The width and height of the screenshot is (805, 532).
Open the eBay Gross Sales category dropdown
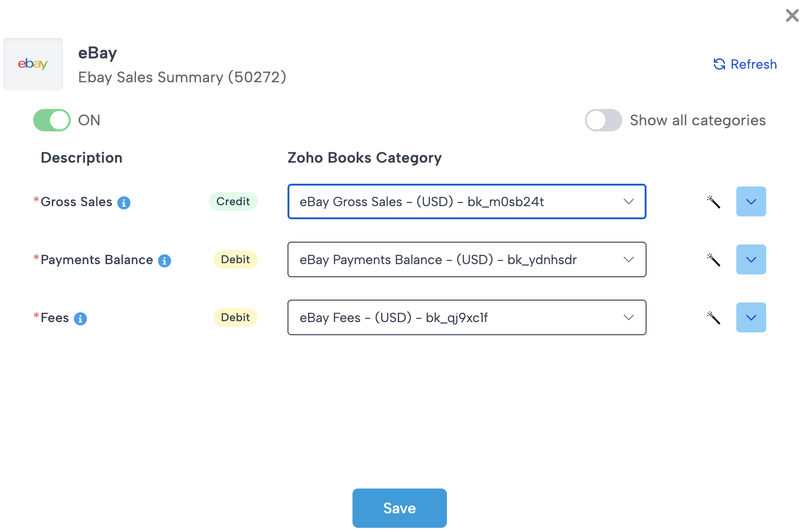pyautogui.click(x=467, y=201)
